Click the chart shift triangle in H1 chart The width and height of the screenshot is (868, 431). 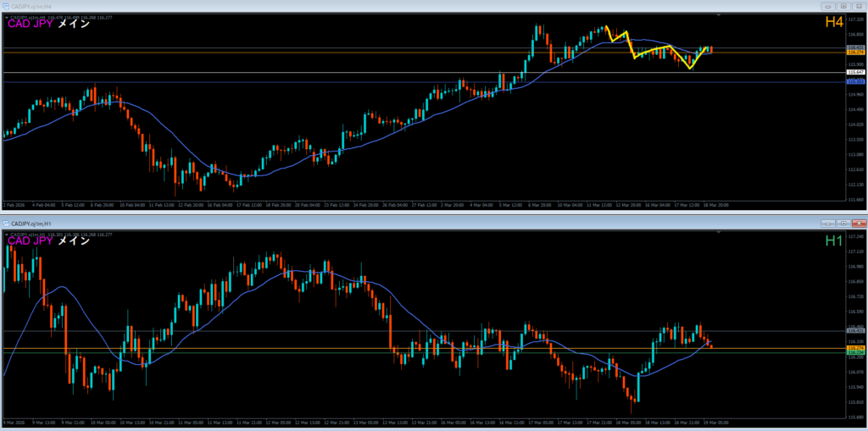pyautogui.click(x=719, y=233)
